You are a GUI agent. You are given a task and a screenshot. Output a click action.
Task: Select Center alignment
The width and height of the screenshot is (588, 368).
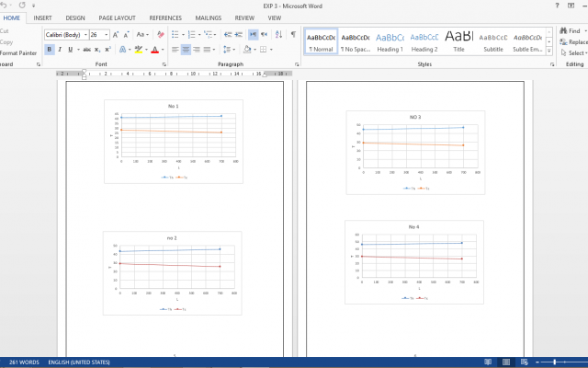186,50
